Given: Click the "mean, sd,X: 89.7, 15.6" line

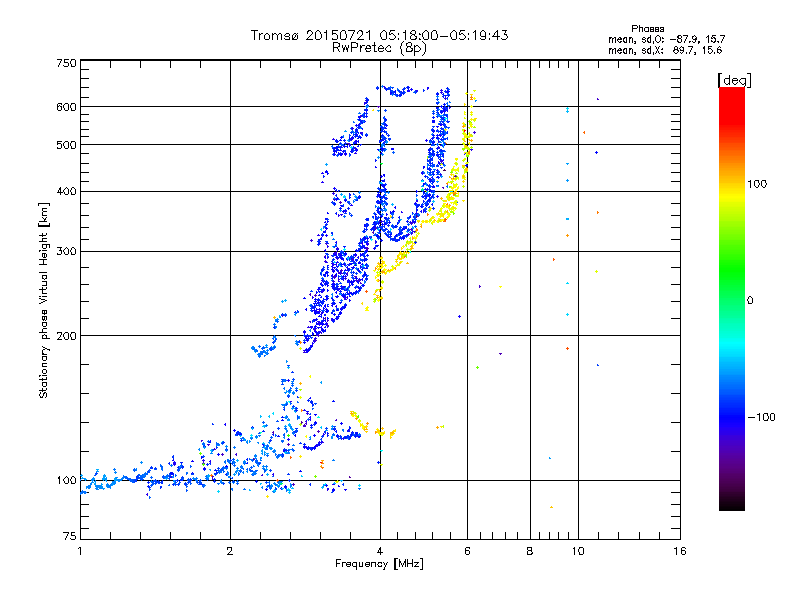Looking at the screenshot, I should pyautogui.click(x=665, y=50).
